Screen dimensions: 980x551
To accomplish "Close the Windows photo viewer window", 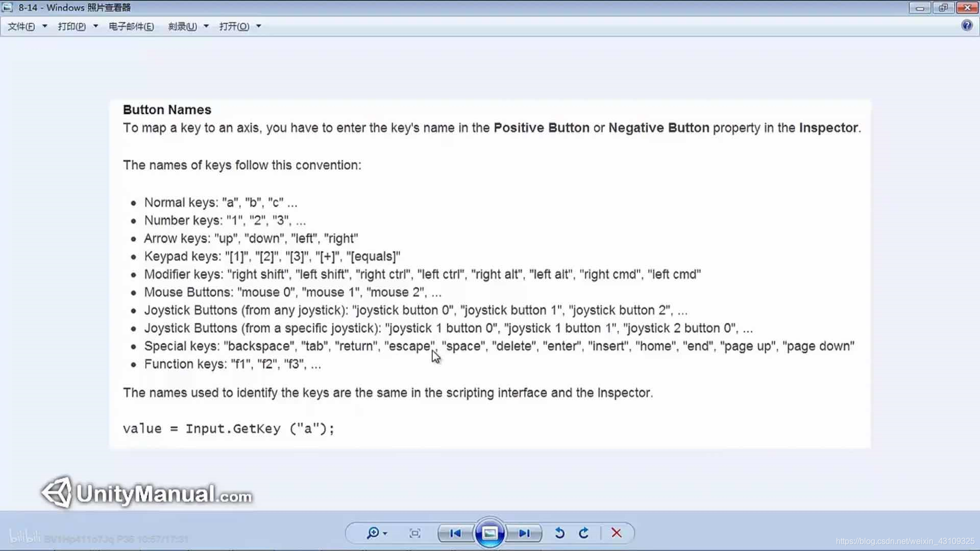I will tap(966, 8).
